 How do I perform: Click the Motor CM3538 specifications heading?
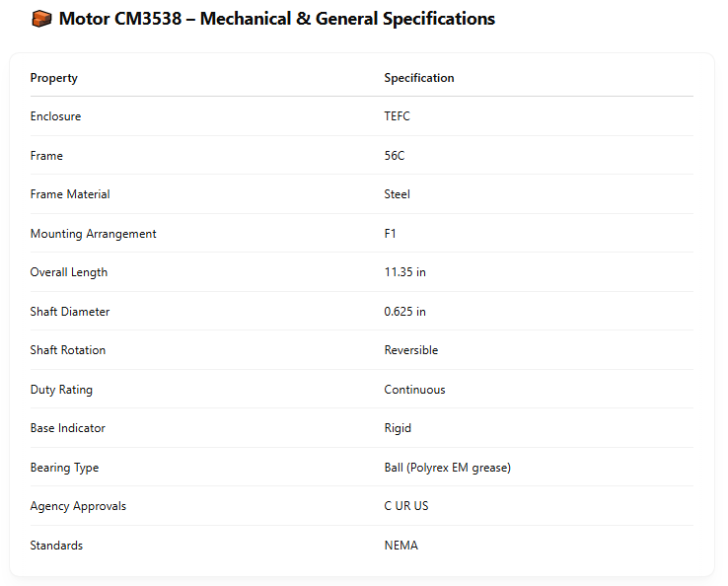click(276, 19)
